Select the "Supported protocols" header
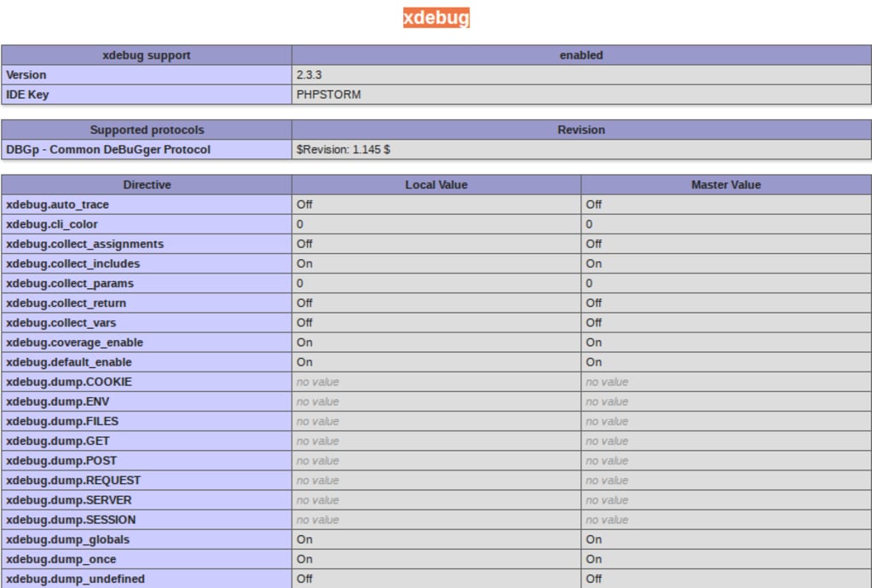 [147, 130]
